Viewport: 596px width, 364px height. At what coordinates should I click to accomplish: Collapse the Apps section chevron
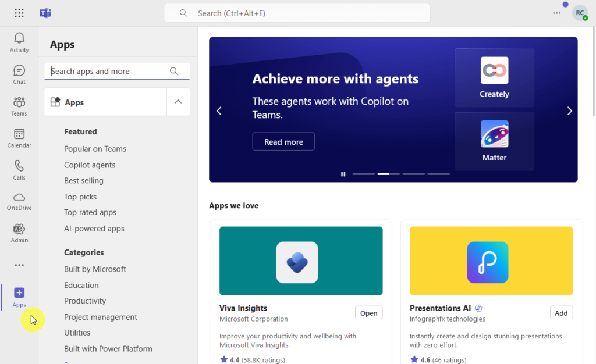click(x=178, y=102)
